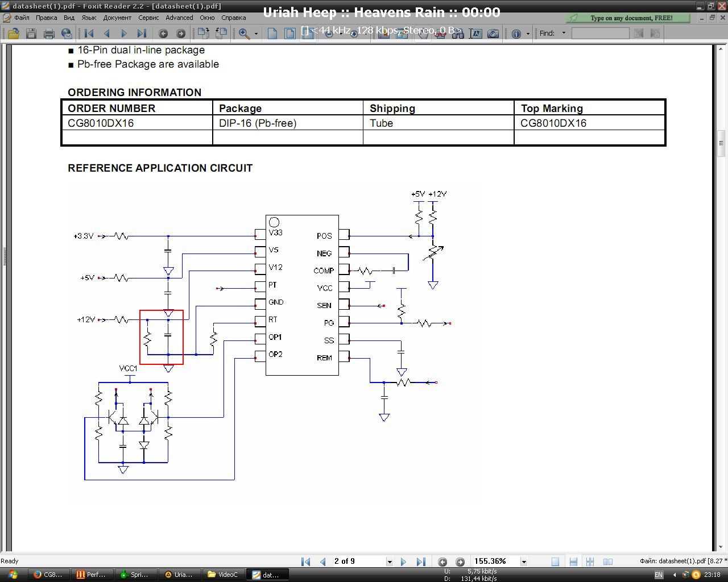Click the 155.36% zoom field
Image resolution: width=728 pixels, height=582 pixels.
(496, 561)
